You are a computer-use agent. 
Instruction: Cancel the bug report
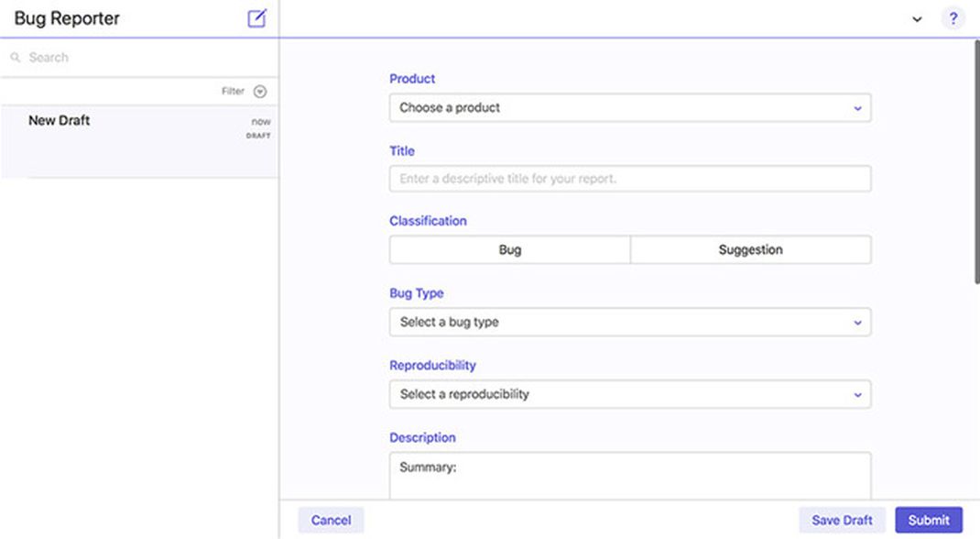coord(331,521)
